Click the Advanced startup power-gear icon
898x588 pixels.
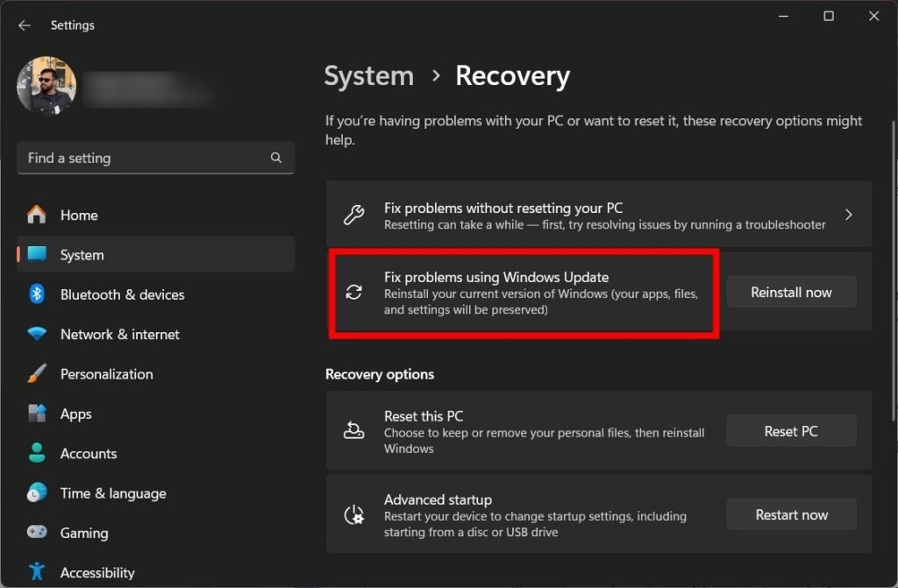(x=354, y=514)
